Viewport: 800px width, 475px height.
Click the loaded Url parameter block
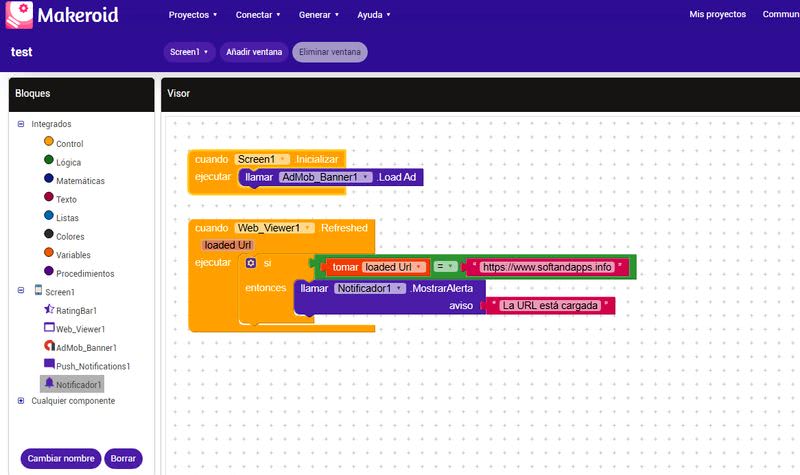(x=228, y=245)
